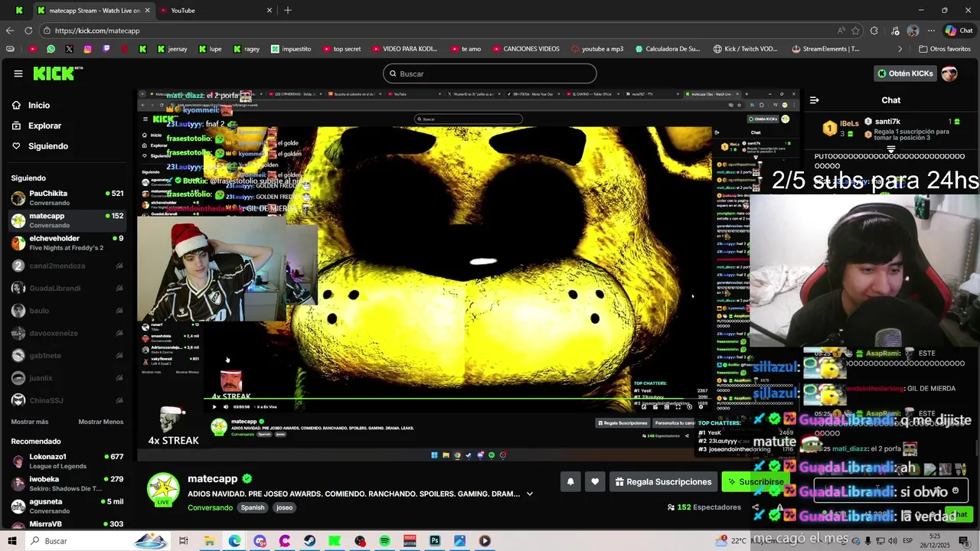Open Spotify from the taskbar
The height and width of the screenshot is (551, 980).
tap(384, 541)
